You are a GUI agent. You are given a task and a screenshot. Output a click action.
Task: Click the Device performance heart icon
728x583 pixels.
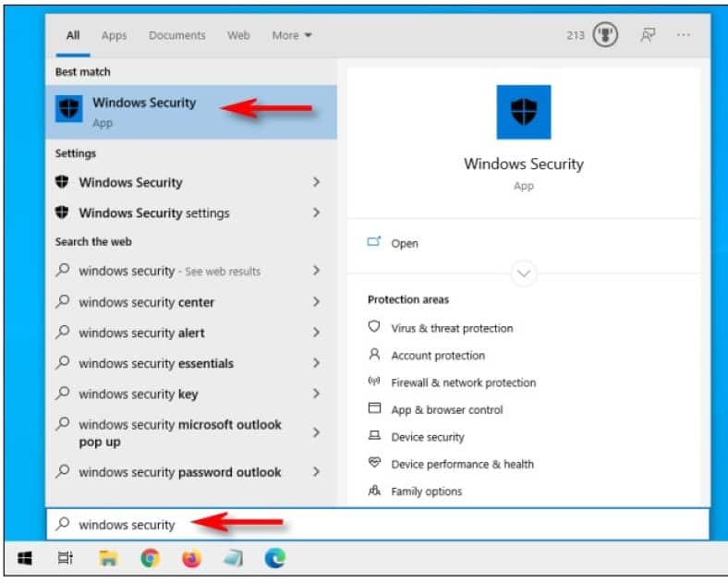(x=374, y=462)
